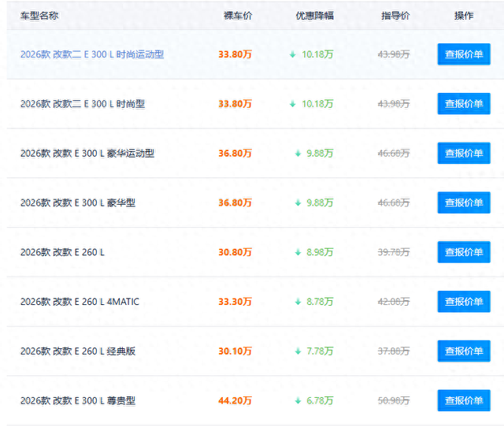Viewport: 504px width, 431px height.
Task: Click discount 8.98万
Action: pyautogui.click(x=320, y=252)
